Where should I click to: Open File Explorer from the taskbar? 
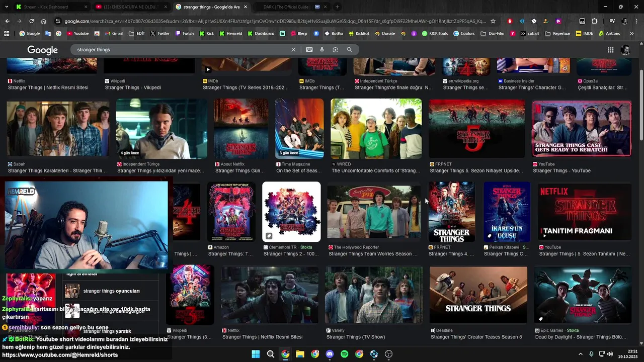pyautogui.click(x=300, y=354)
